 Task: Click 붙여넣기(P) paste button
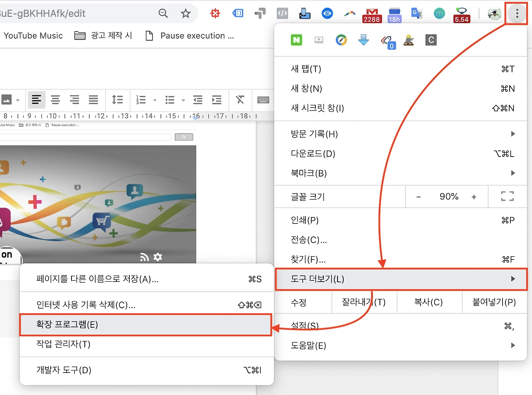494,302
